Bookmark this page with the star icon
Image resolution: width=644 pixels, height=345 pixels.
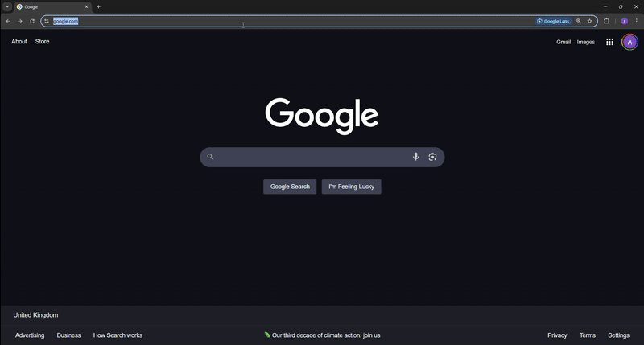pyautogui.click(x=589, y=21)
